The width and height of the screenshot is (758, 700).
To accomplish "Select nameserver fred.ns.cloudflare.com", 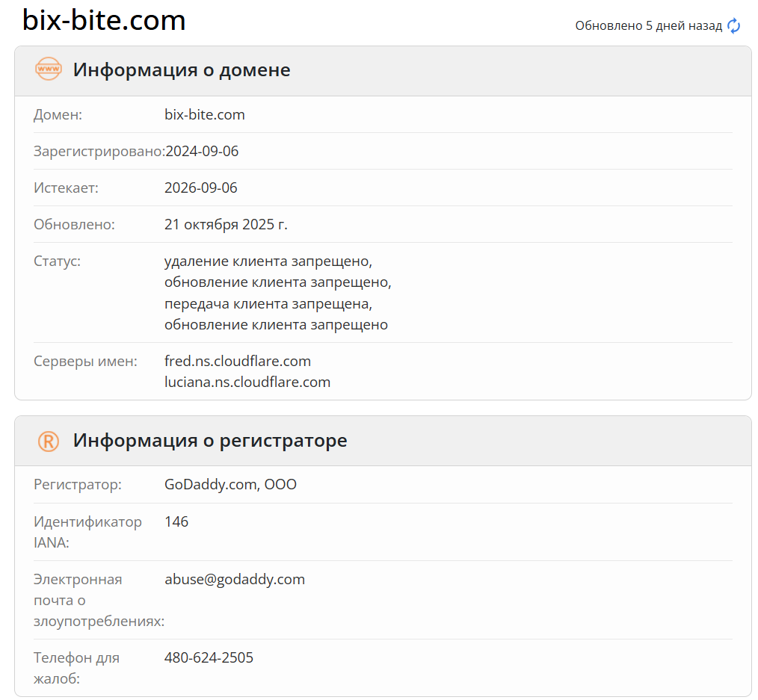I will pyautogui.click(x=237, y=361).
